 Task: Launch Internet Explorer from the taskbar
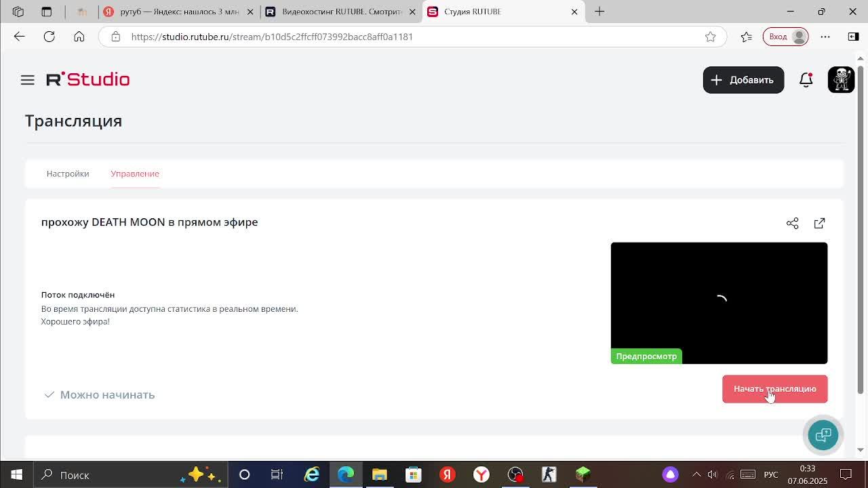tap(312, 474)
